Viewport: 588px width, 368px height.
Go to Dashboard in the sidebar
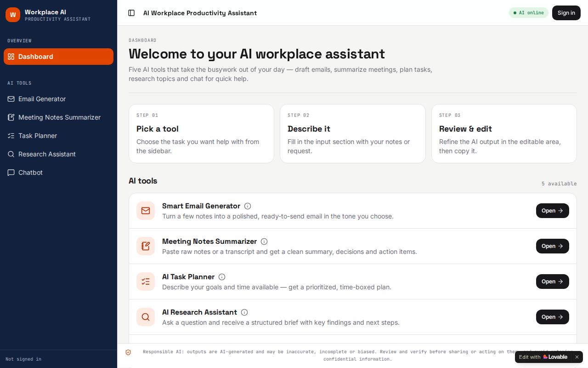(x=58, y=57)
